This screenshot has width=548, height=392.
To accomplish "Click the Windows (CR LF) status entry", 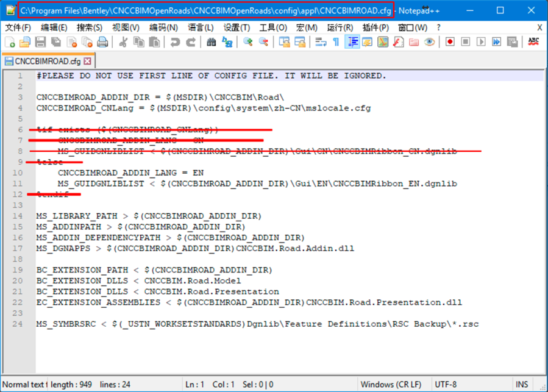I will click(391, 384).
